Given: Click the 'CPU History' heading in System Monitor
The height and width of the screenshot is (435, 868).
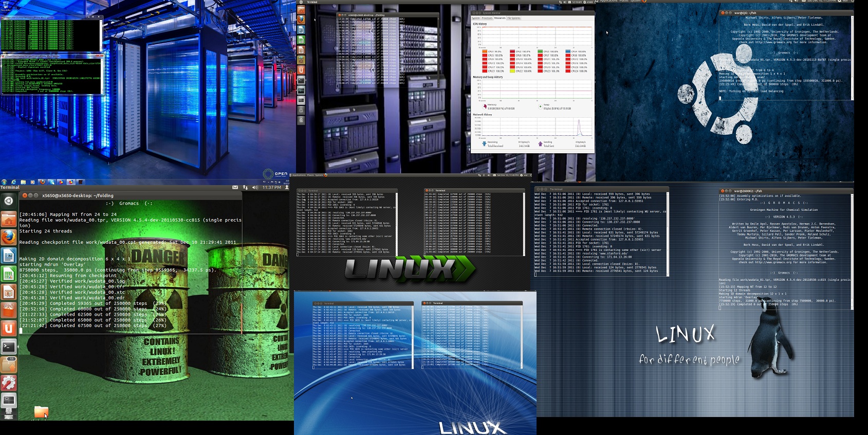Looking at the screenshot, I should pos(480,24).
